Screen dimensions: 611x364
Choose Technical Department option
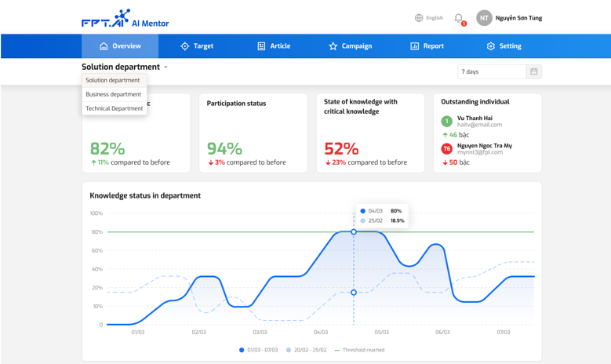(115, 108)
